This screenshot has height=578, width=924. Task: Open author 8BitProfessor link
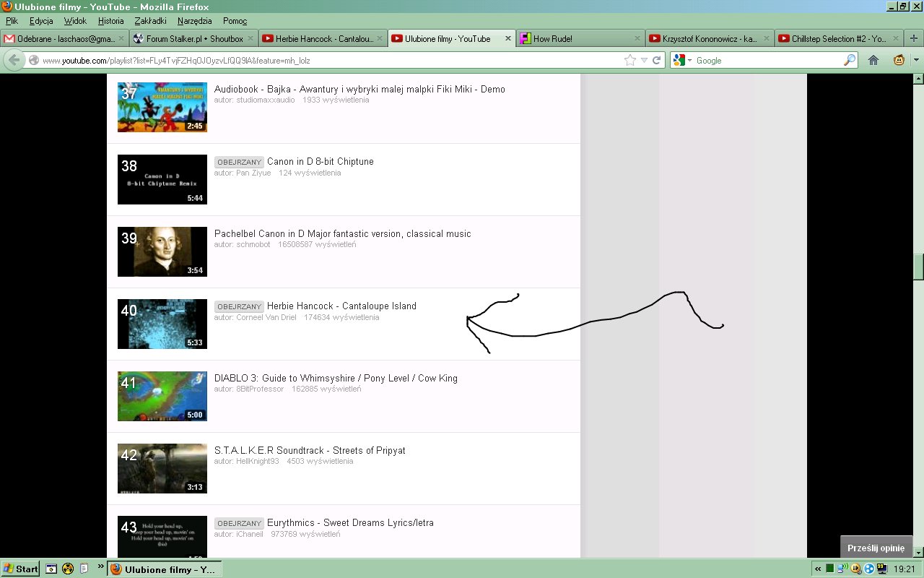[260, 389]
